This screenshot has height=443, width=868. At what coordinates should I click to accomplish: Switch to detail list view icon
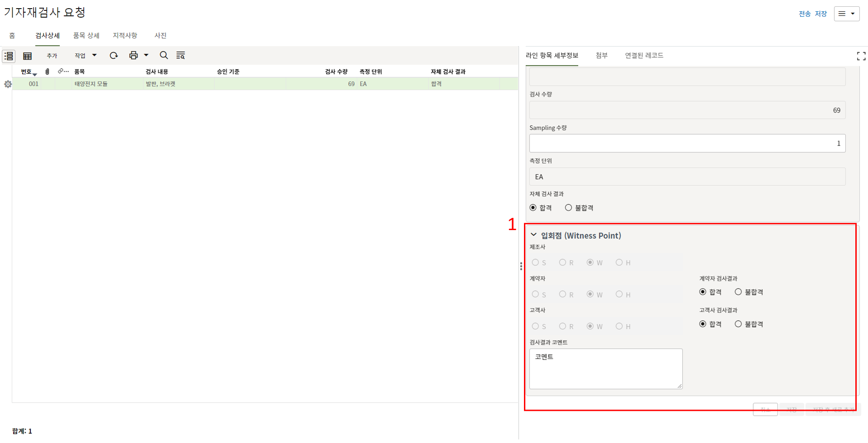pyautogui.click(x=9, y=56)
